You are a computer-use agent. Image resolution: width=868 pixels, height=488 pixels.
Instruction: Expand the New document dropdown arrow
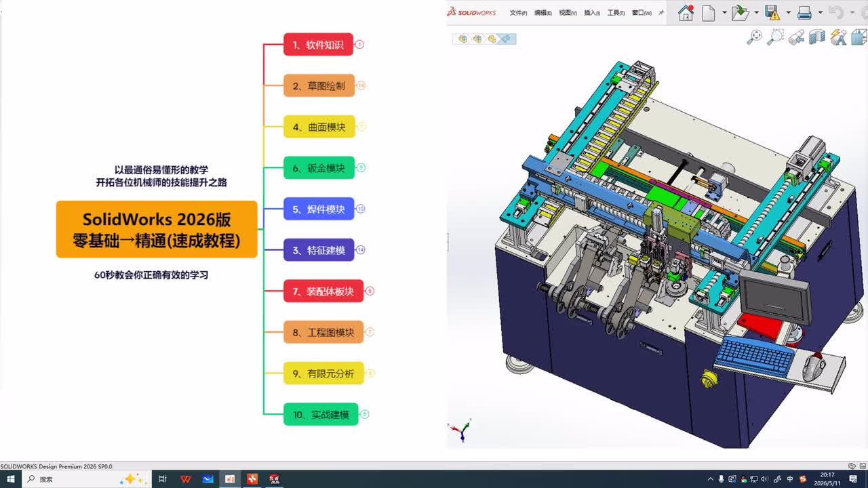pyautogui.click(x=724, y=13)
